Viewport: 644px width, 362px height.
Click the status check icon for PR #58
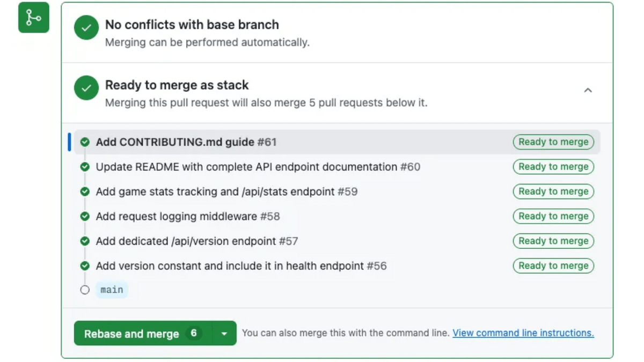point(85,216)
